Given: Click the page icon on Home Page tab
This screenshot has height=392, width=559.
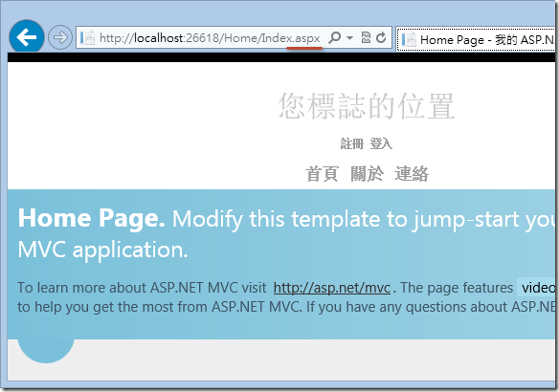Looking at the screenshot, I should (x=409, y=39).
